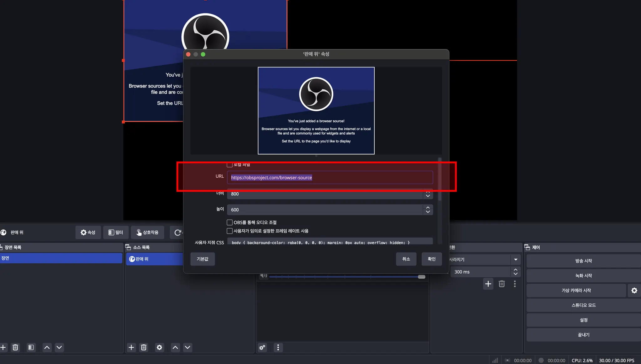This screenshot has height=364, width=641.
Task: Enable 사용자가 임의로 설정한 프레임 레이트 checkbox
Action: pyautogui.click(x=230, y=231)
